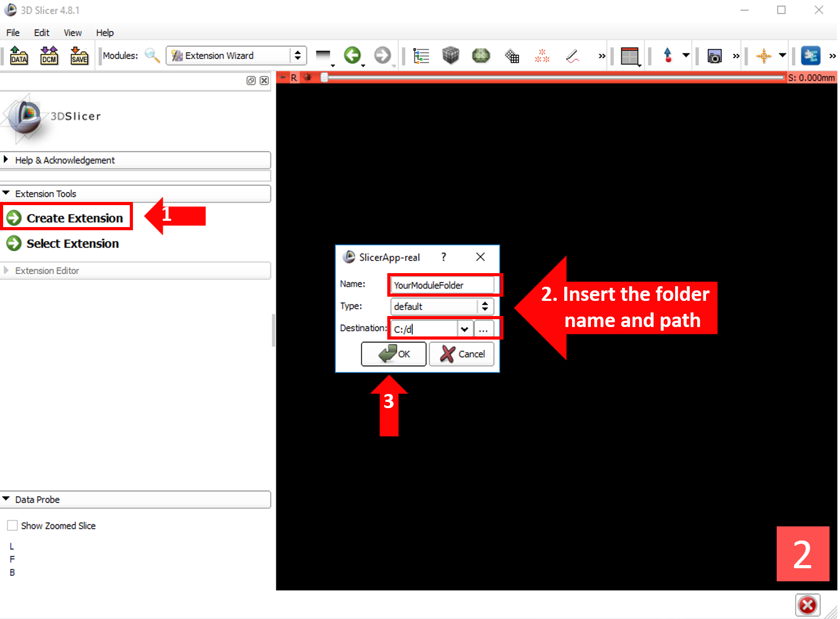The height and width of the screenshot is (619, 840).
Task: Click the screen capture icon
Action: [x=714, y=55]
